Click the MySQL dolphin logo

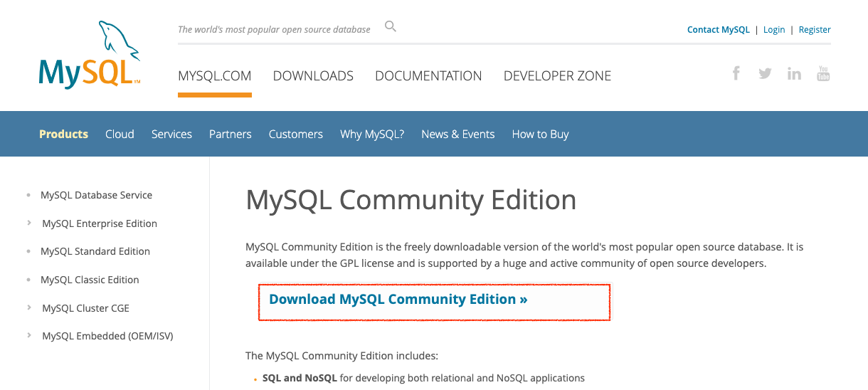pos(90,54)
